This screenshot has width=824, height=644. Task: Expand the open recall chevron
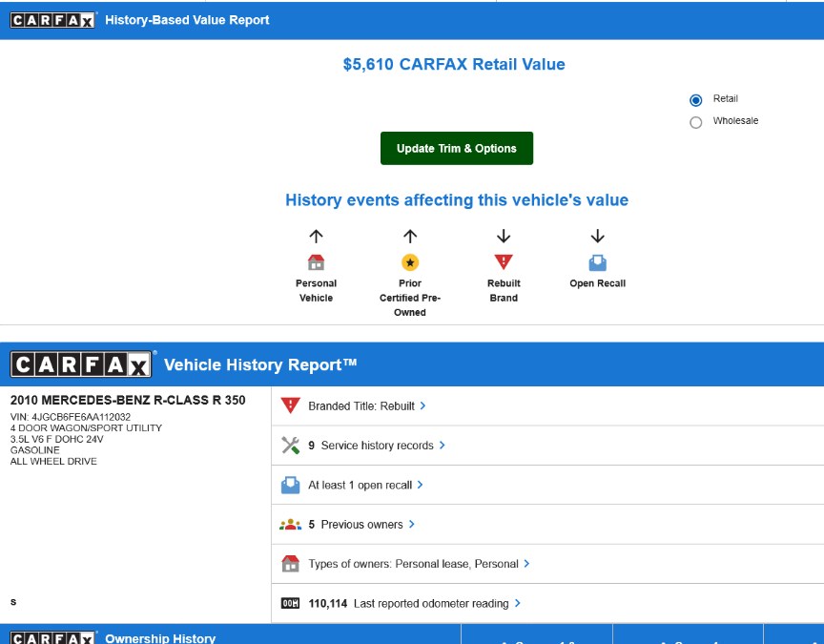[420, 484]
